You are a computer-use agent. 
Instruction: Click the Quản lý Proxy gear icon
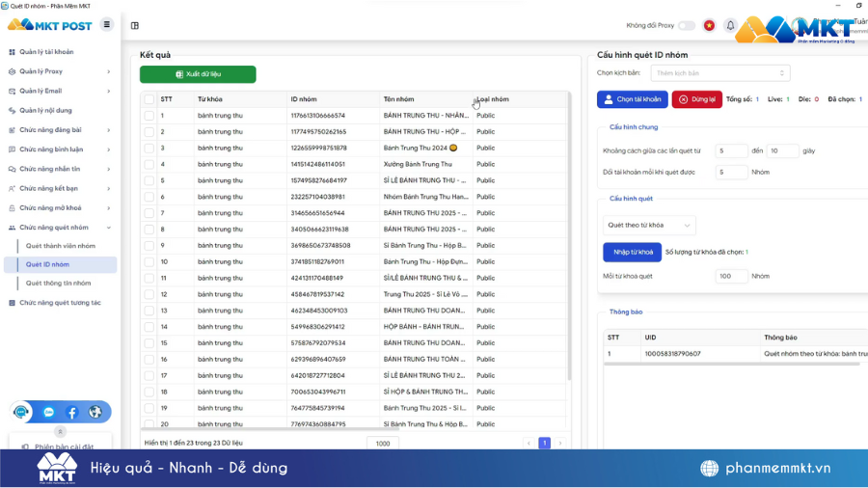tap(13, 71)
